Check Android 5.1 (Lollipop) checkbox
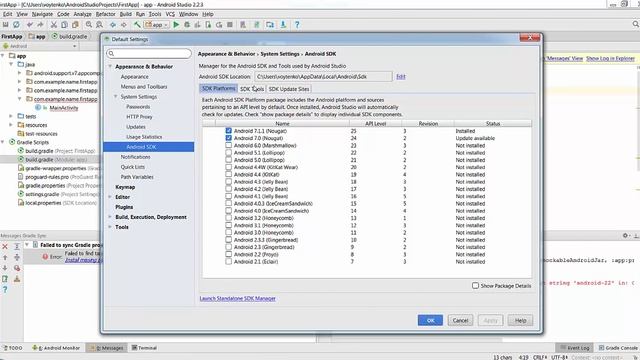 click(229, 153)
